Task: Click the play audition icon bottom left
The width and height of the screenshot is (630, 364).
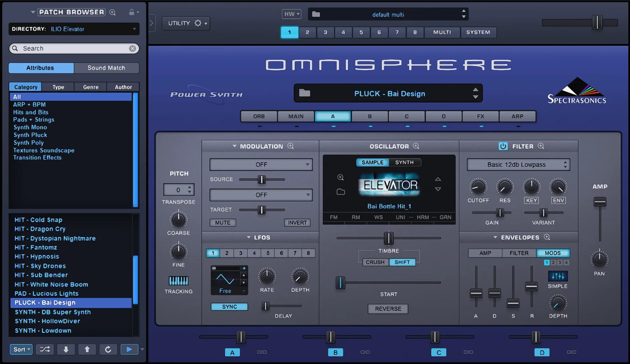Action: pos(129,349)
